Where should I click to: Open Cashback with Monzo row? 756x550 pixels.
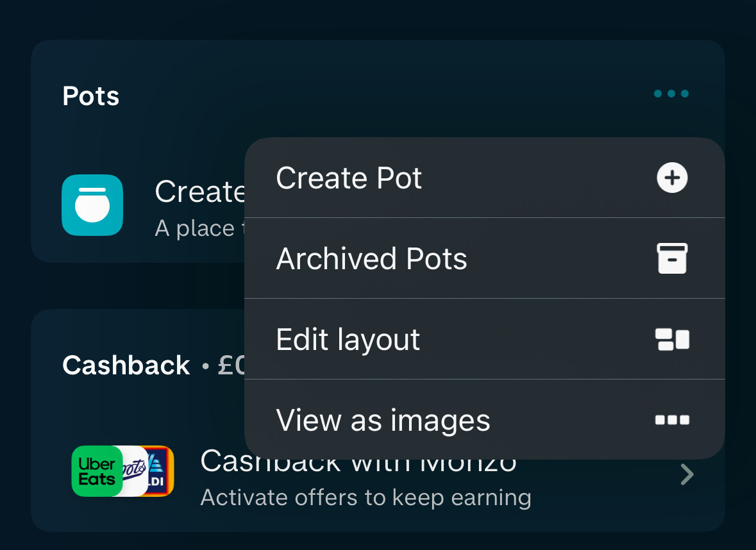(378, 474)
